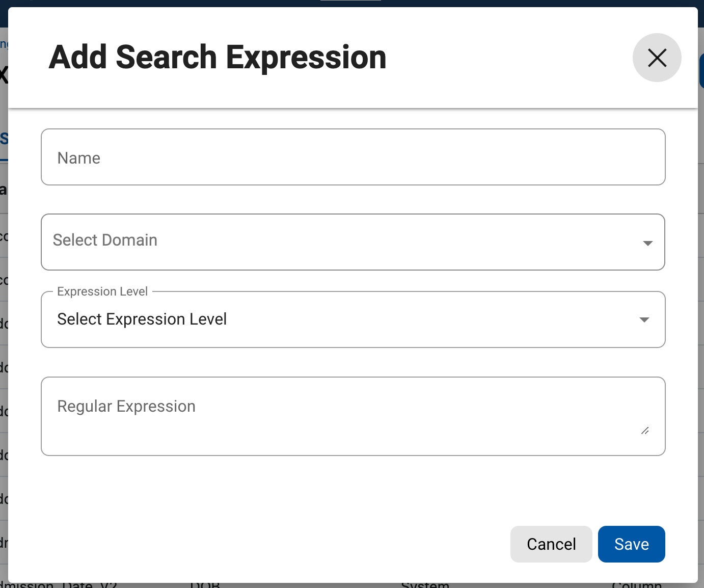Click the blue breadcrumb link at top-left
The height and width of the screenshot is (588, 704).
click(4, 44)
